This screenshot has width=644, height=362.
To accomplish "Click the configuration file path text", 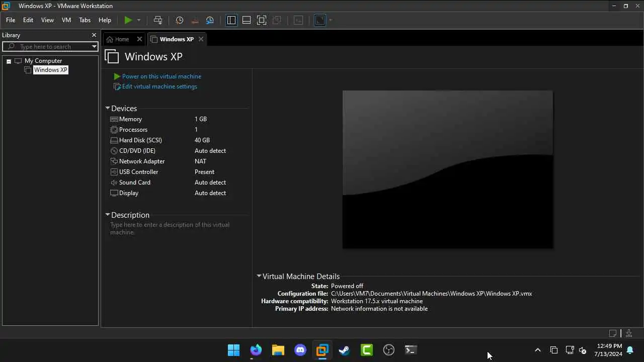I will point(431,294).
